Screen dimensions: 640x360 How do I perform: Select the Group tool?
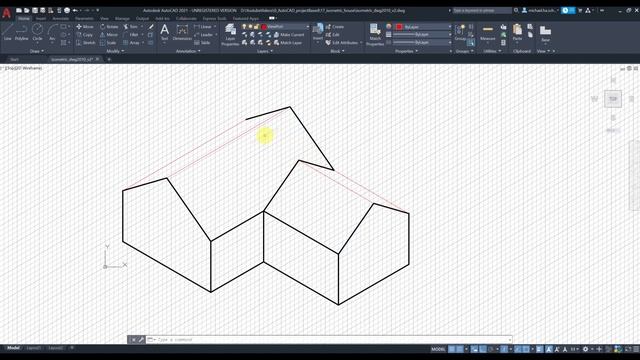(x=460, y=32)
